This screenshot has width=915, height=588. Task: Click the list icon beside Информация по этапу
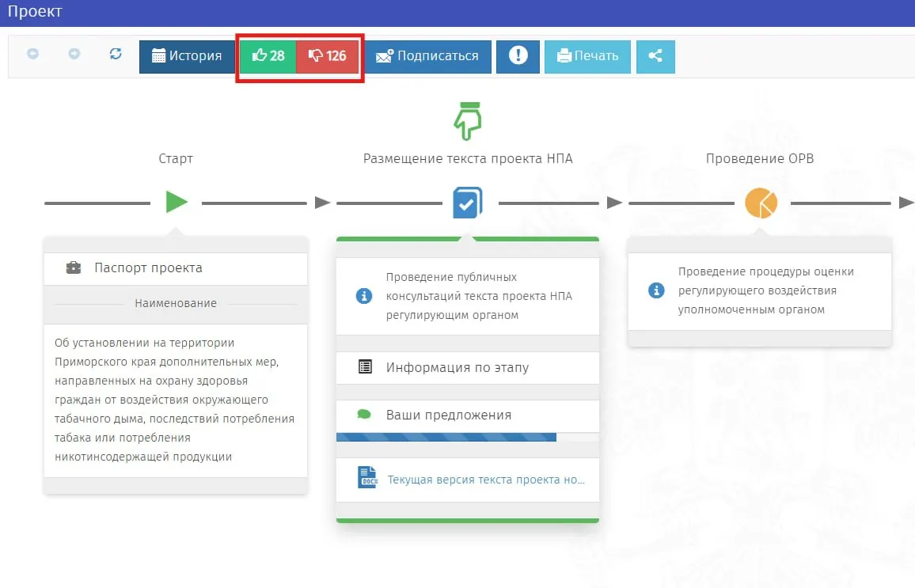tap(365, 367)
